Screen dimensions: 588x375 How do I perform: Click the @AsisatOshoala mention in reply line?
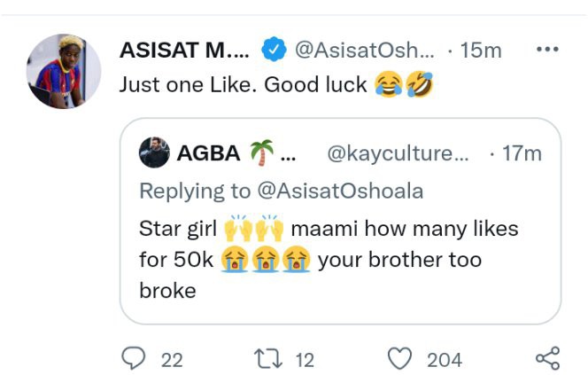(340, 191)
